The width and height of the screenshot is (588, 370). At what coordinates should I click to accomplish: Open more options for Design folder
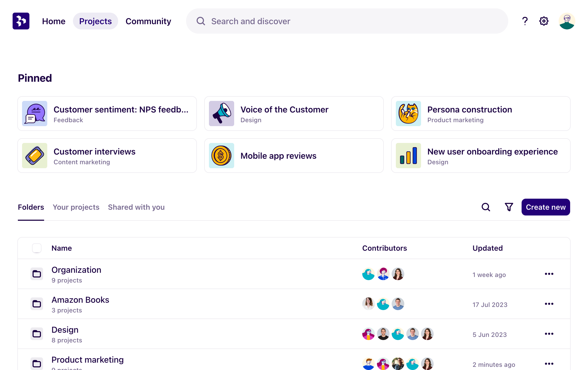[x=549, y=334]
